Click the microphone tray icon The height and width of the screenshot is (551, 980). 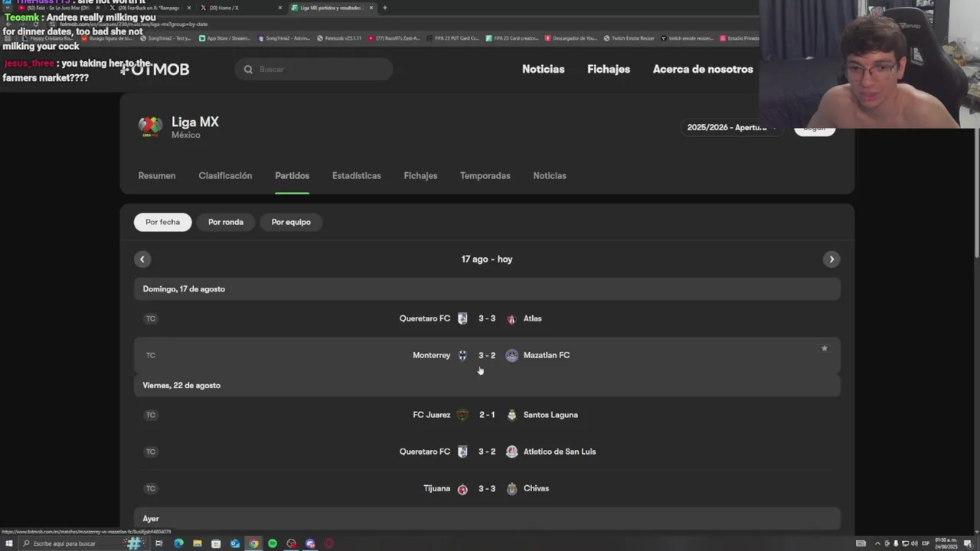coord(896,543)
